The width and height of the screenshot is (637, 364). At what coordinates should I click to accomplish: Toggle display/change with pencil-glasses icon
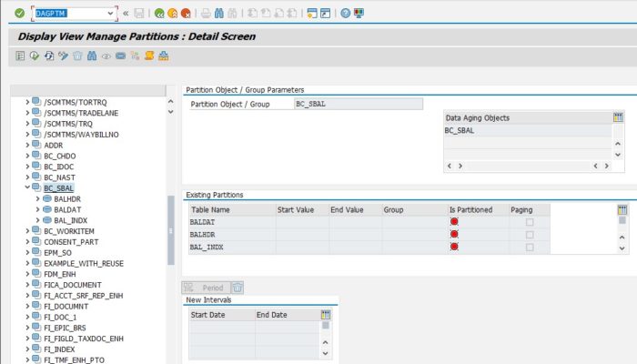pos(63,56)
